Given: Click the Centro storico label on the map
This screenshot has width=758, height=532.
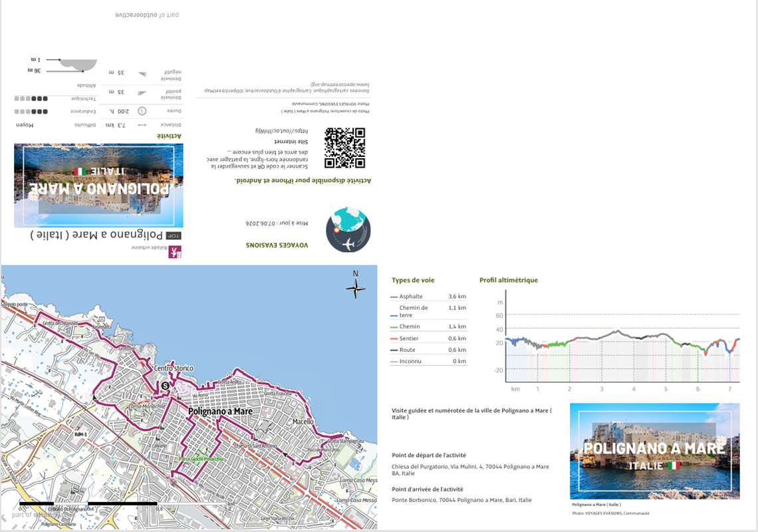Looking at the screenshot, I should (174, 368).
